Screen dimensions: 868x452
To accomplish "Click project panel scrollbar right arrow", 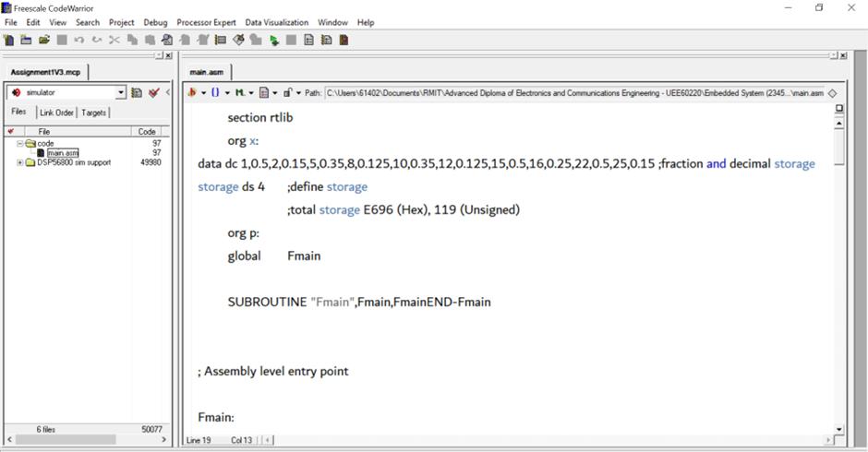I will coord(163,439).
